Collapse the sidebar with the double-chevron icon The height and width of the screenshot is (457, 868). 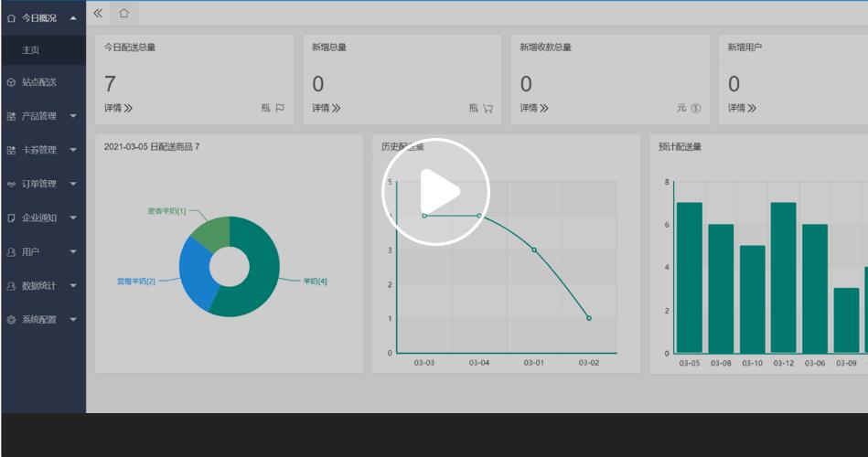pyautogui.click(x=98, y=13)
